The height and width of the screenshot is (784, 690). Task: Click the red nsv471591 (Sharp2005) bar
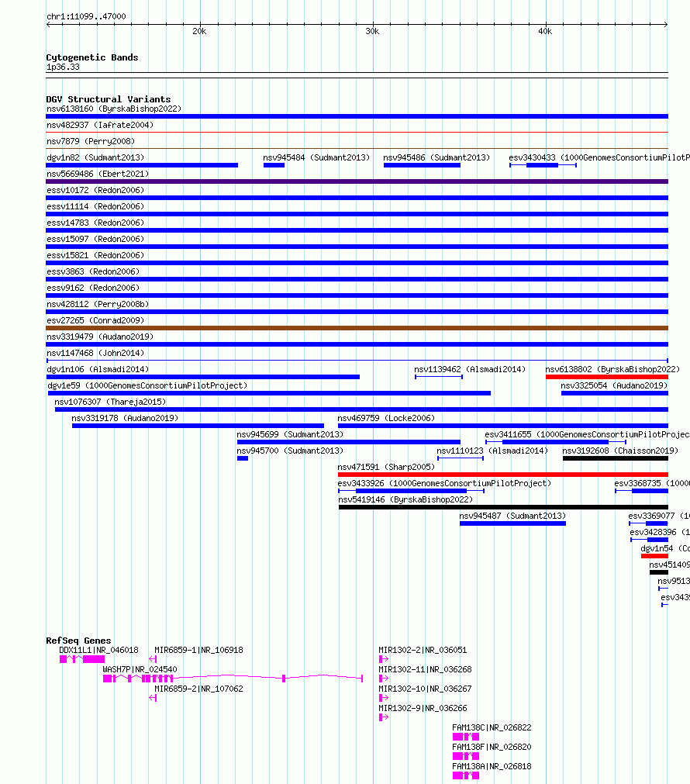[503, 475]
